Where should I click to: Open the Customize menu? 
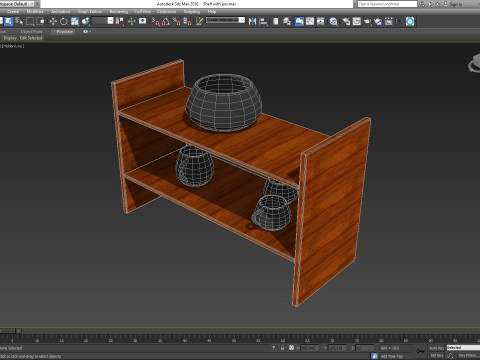point(166,12)
